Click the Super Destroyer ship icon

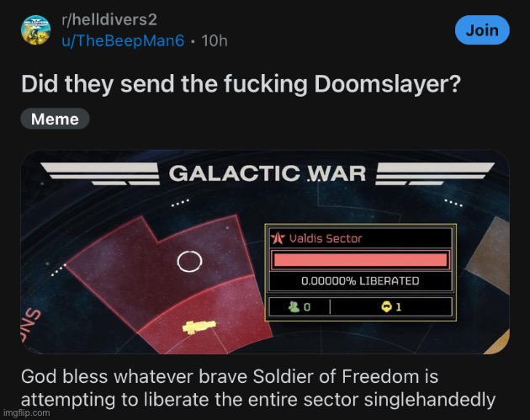[199, 327]
